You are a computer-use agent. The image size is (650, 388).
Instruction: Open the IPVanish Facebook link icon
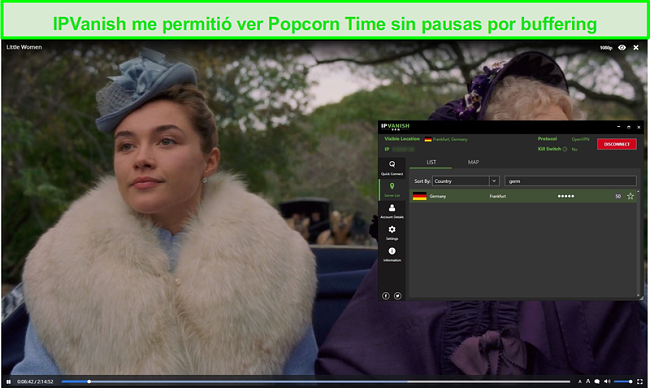tap(386, 296)
